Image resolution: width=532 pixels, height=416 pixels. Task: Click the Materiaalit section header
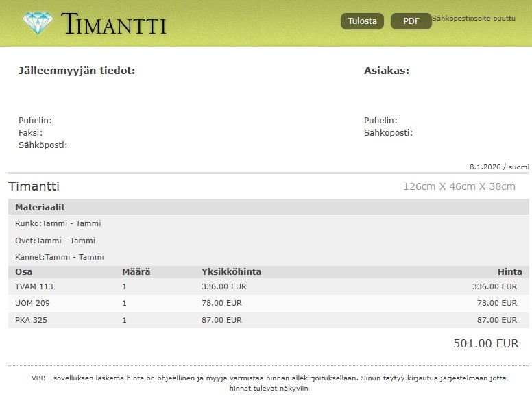[40, 207]
